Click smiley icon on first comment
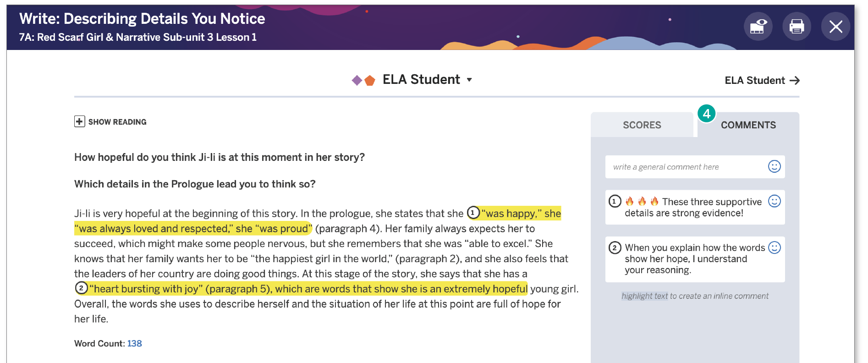The width and height of the screenshot is (868, 363). tap(774, 201)
